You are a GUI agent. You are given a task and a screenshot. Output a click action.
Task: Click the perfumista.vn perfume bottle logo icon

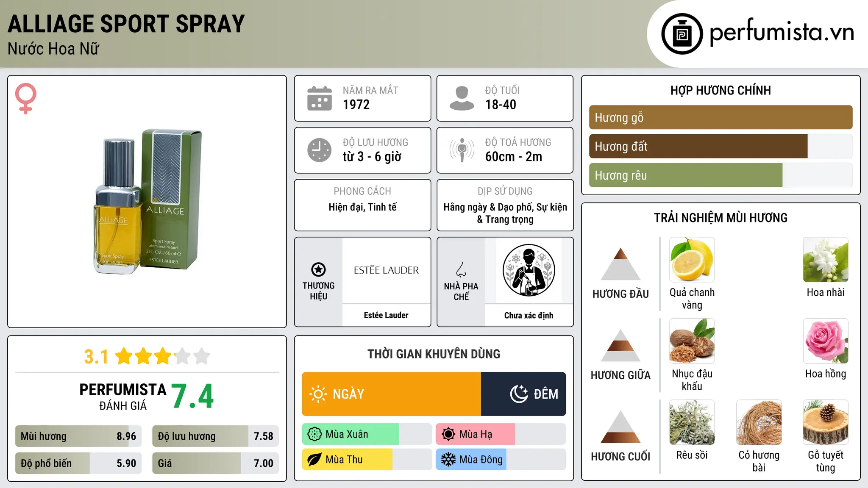pyautogui.click(x=682, y=34)
